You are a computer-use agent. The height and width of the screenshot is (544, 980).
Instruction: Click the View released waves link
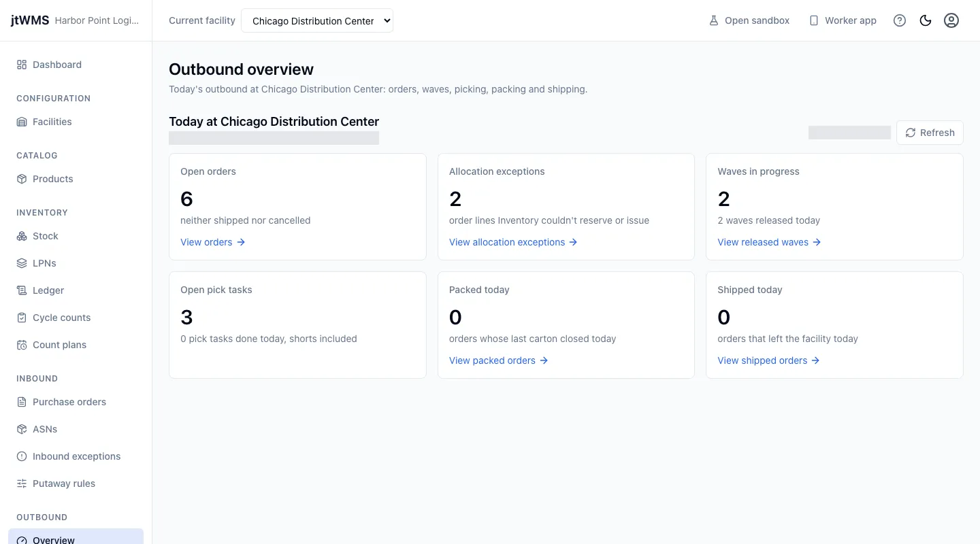tap(770, 242)
